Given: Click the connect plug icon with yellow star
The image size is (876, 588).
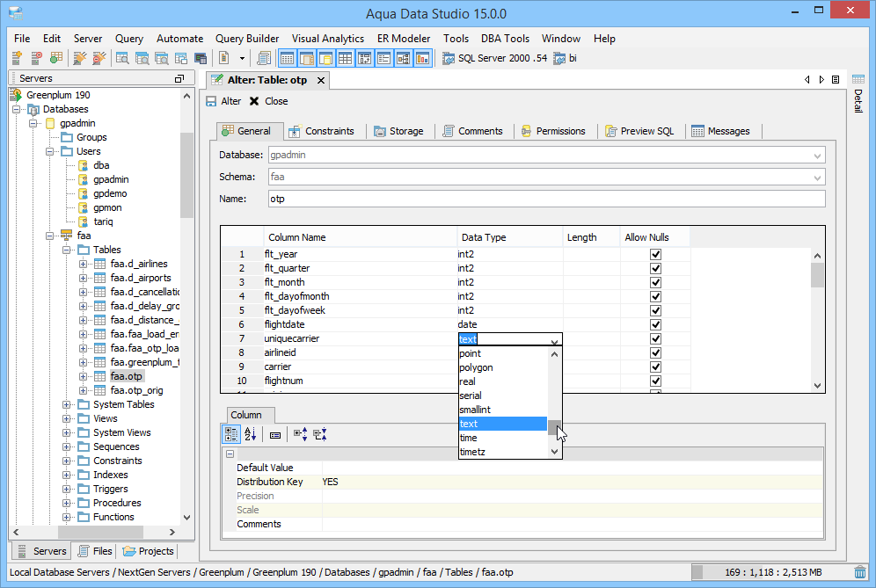Looking at the screenshot, I should coord(80,58).
